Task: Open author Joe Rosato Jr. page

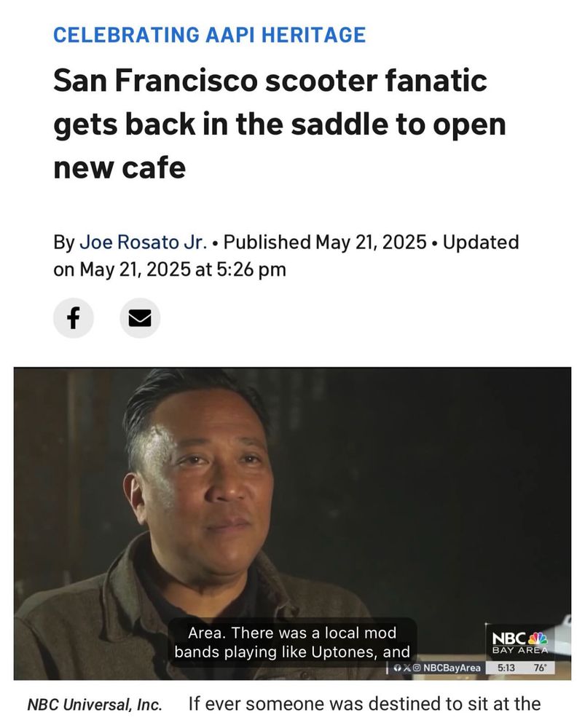Action: pyautogui.click(x=143, y=242)
